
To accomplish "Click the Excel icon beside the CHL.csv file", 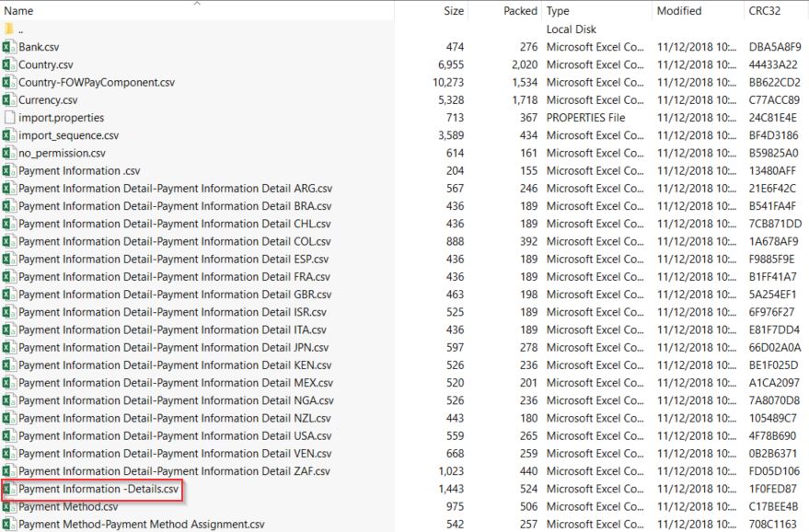I will 9,224.
